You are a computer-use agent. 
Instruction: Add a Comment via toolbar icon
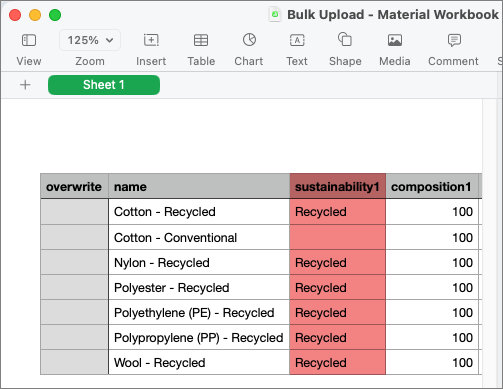coord(454,40)
